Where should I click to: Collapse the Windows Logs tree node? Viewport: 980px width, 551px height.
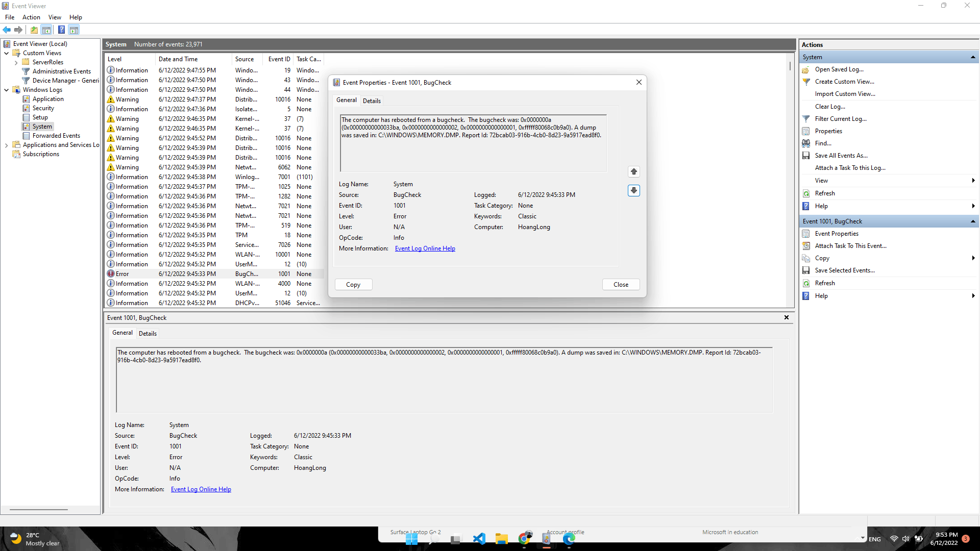pyautogui.click(x=7, y=89)
